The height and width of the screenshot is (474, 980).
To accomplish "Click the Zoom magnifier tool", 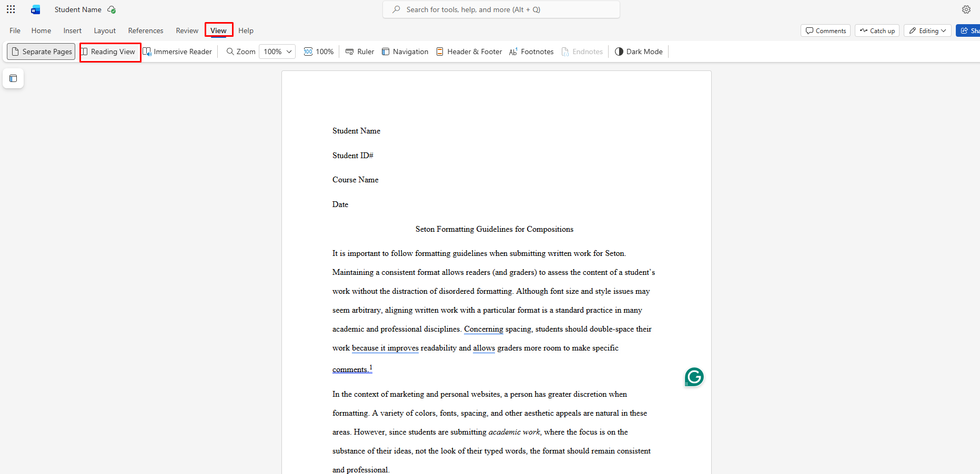I will (x=241, y=51).
